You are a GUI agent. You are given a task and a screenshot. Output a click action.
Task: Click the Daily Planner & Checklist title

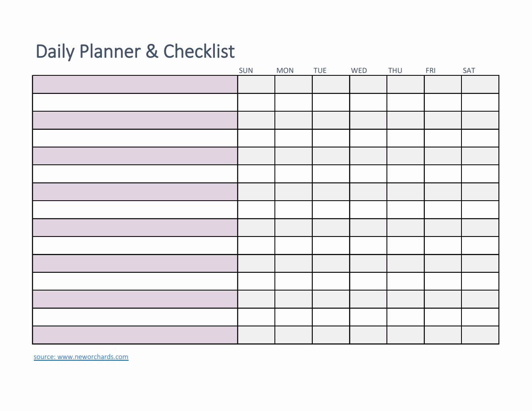(x=135, y=52)
